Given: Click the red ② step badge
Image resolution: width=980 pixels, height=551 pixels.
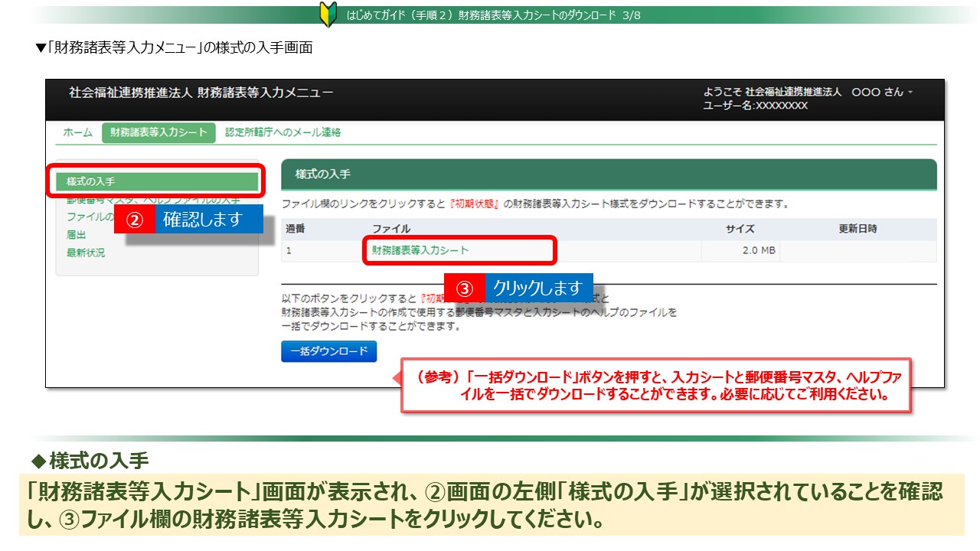Looking at the screenshot, I should (x=135, y=220).
